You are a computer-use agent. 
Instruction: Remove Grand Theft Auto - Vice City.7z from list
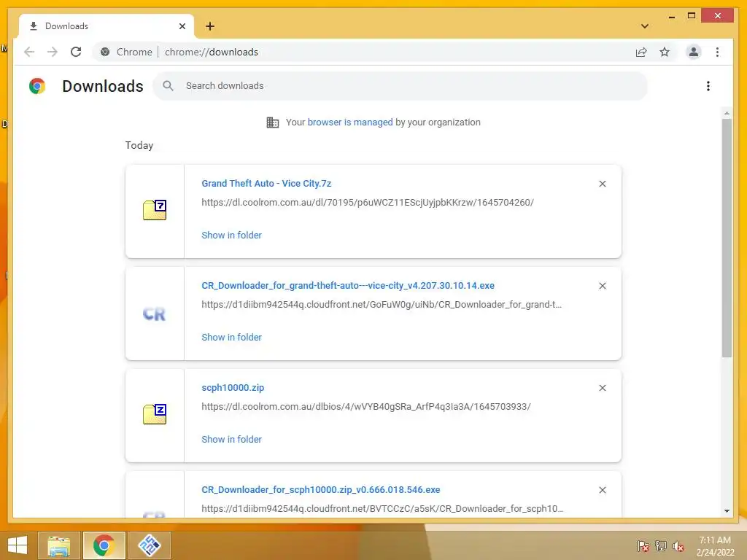tap(603, 184)
